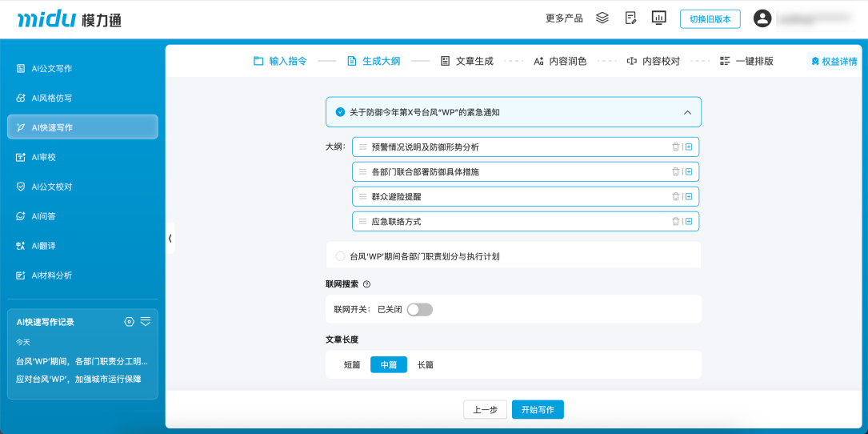Click the AI公文写作 sidebar icon
The width and height of the screenshot is (868, 434).
tap(21, 69)
